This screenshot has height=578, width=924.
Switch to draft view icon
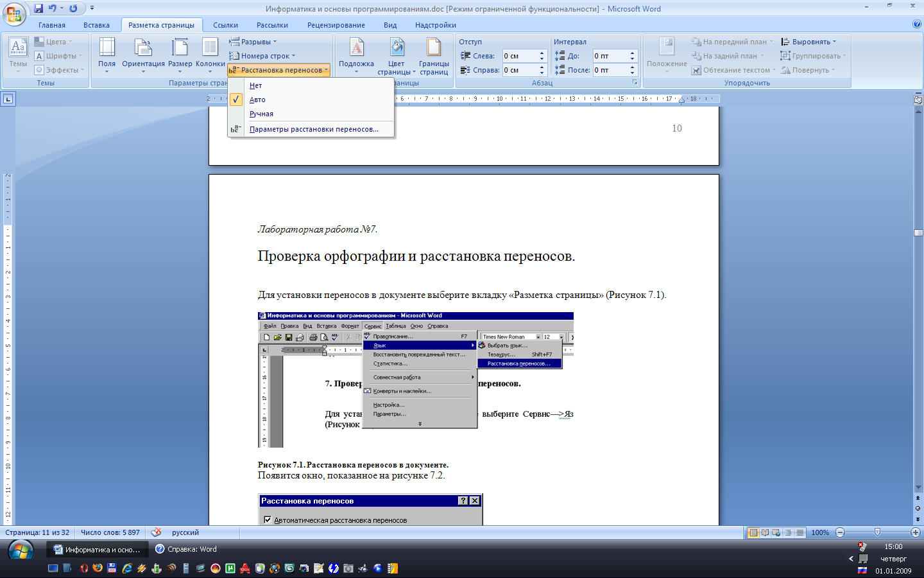coord(800,532)
